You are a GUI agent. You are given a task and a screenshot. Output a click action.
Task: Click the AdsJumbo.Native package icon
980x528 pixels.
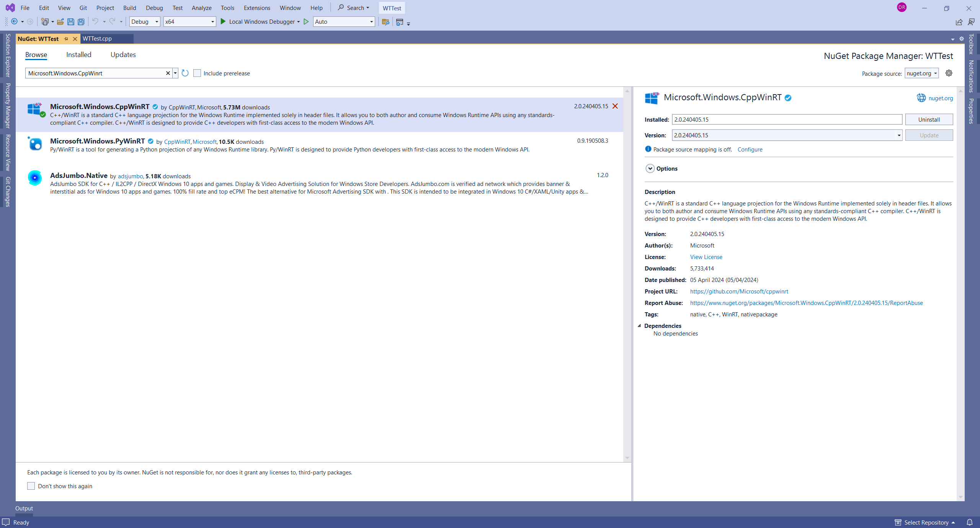tap(35, 178)
